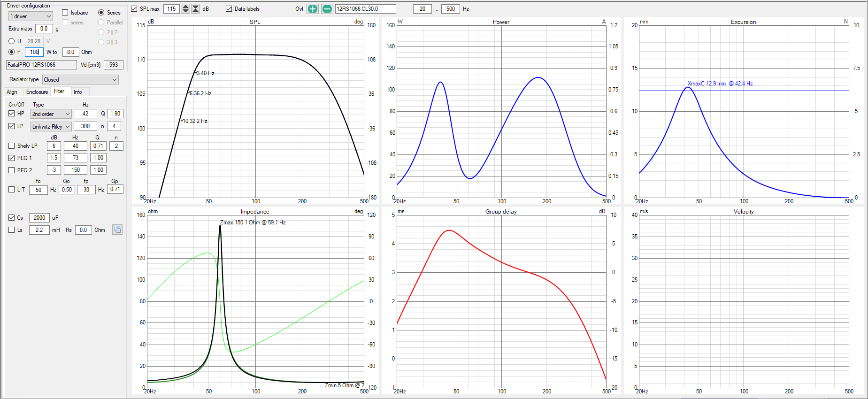Open the HP '2nd order' type dropdown

click(51, 114)
